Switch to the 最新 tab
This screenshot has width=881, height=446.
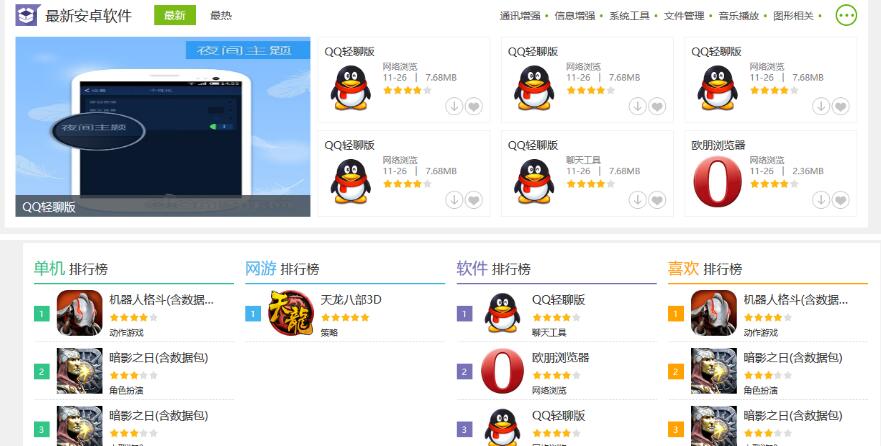tap(175, 15)
